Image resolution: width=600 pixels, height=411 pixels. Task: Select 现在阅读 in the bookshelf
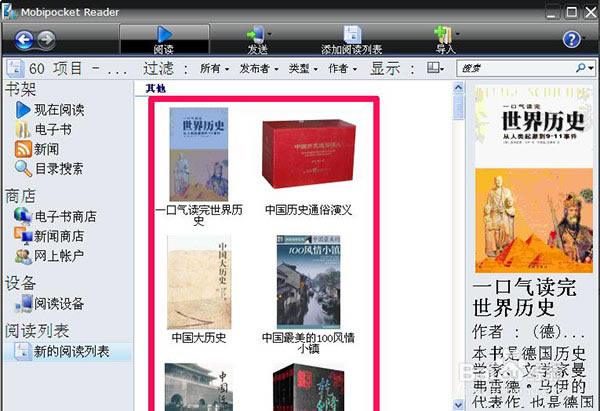pos(59,110)
